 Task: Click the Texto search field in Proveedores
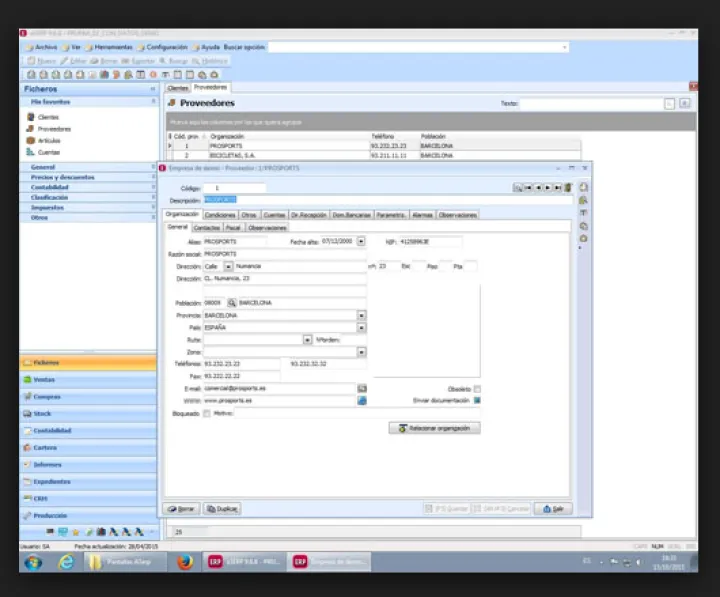[x=591, y=104]
